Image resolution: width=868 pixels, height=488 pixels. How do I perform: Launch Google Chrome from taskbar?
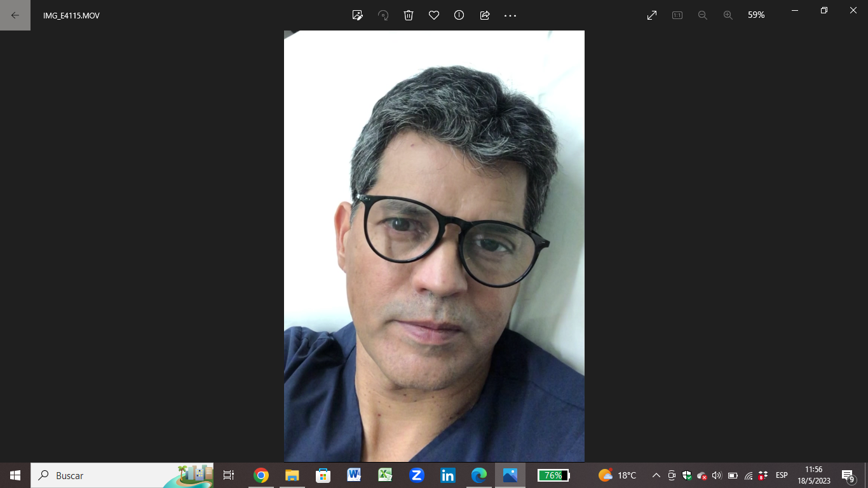point(261,475)
